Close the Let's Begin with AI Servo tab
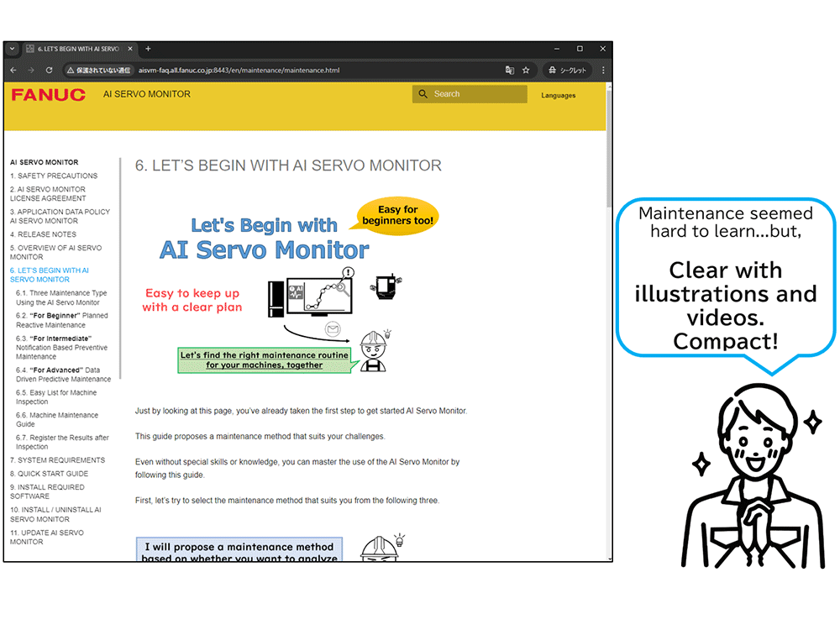The width and height of the screenshot is (840, 630). click(x=130, y=49)
